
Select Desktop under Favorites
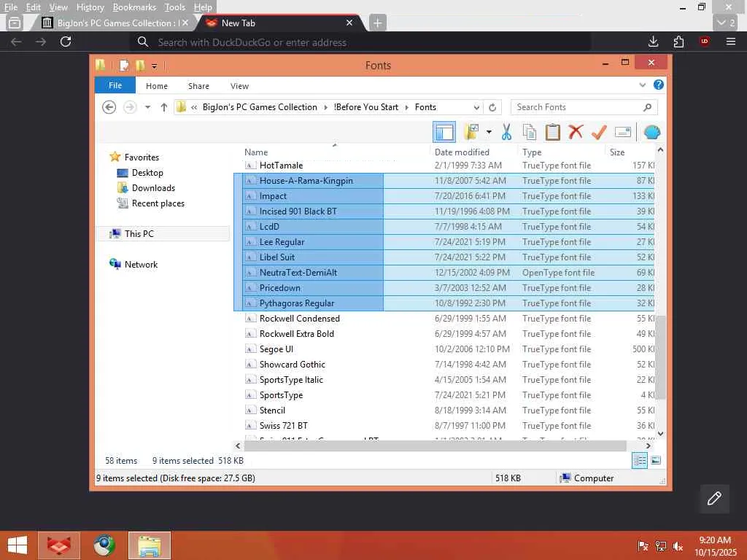coord(147,172)
